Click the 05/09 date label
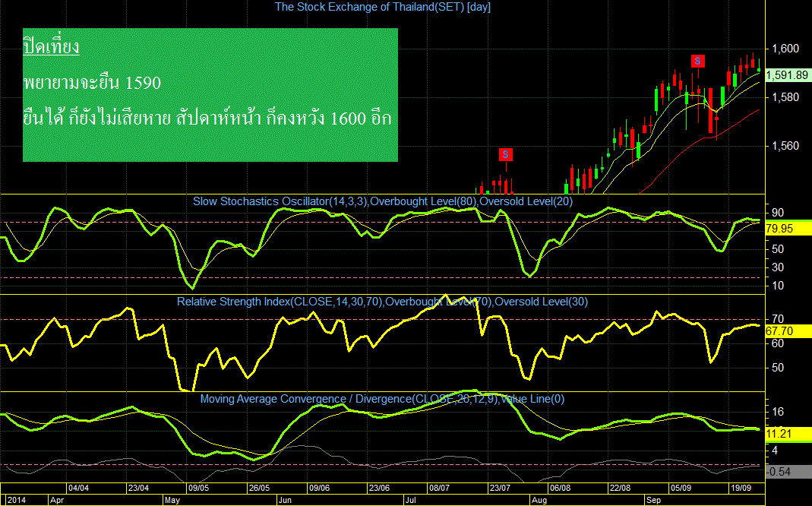 click(681, 488)
